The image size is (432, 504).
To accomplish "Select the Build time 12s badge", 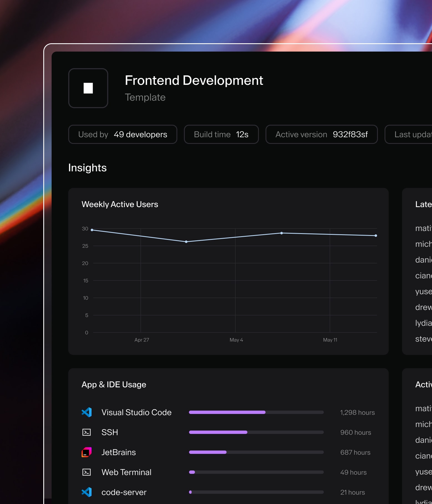I will click(221, 134).
